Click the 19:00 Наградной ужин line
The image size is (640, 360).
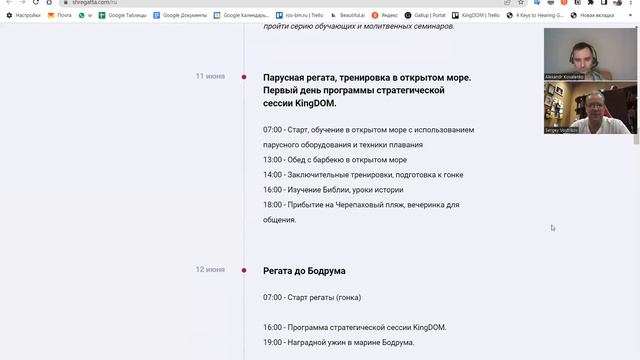(x=338, y=342)
